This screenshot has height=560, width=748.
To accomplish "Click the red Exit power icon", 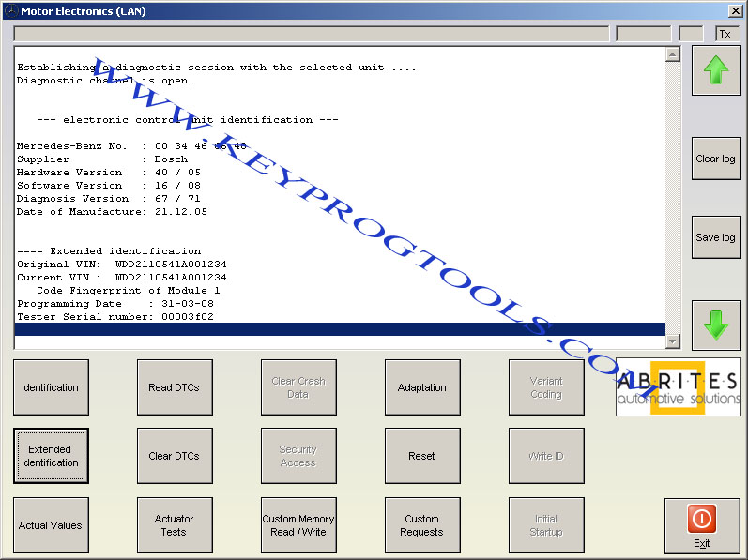I will click(702, 519).
